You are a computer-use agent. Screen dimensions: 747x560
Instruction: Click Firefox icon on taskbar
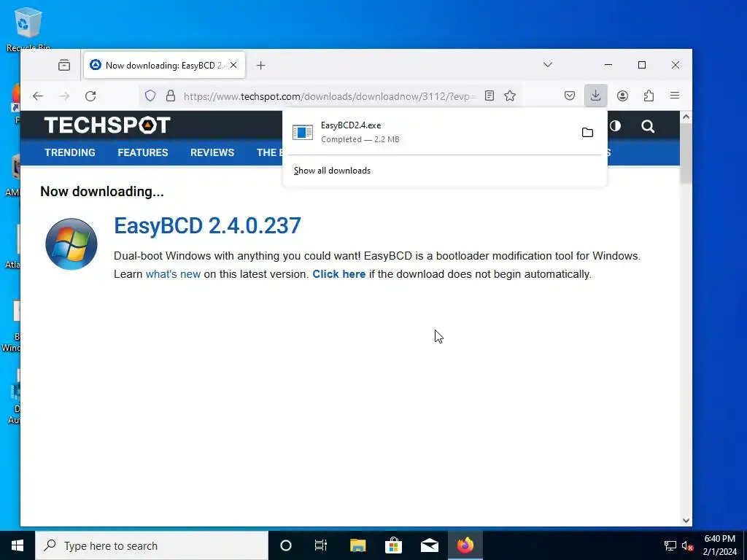(465, 545)
